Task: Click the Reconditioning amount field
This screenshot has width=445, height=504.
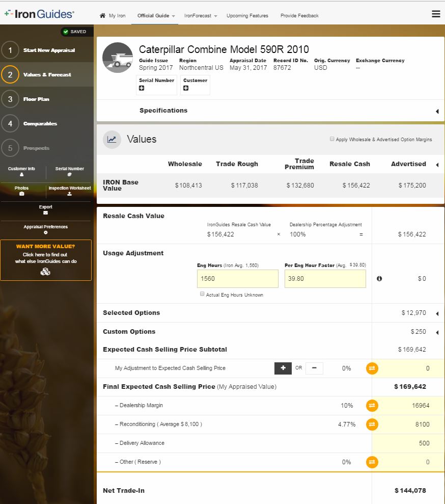Action: point(408,425)
